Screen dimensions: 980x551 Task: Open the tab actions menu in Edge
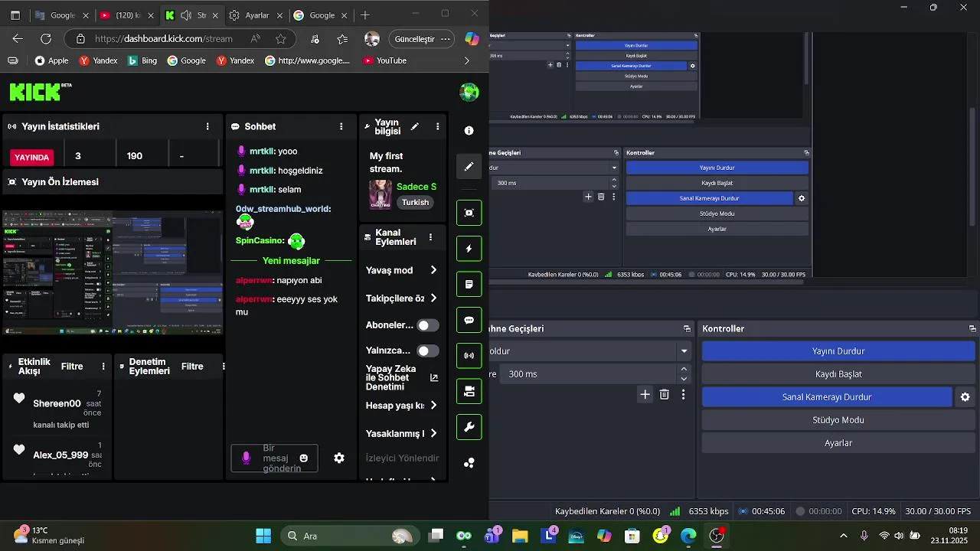(x=15, y=15)
